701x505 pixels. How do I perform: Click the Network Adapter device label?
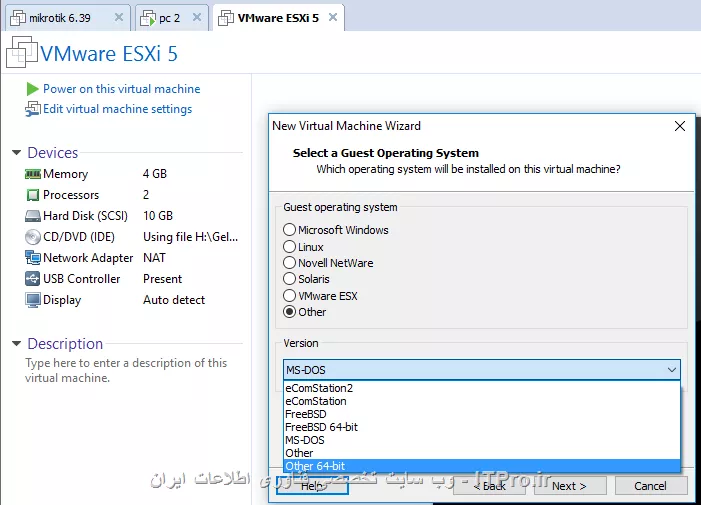(x=88, y=258)
